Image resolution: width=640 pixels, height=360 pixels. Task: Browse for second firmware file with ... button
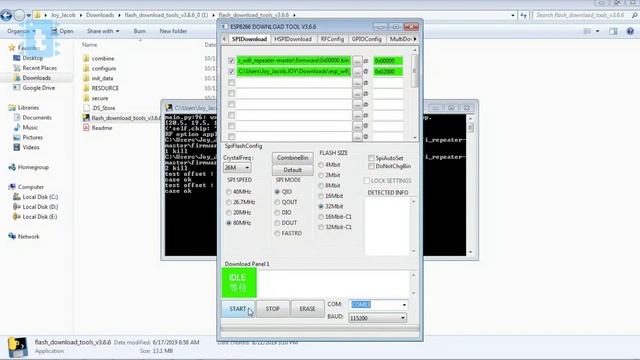(358, 71)
